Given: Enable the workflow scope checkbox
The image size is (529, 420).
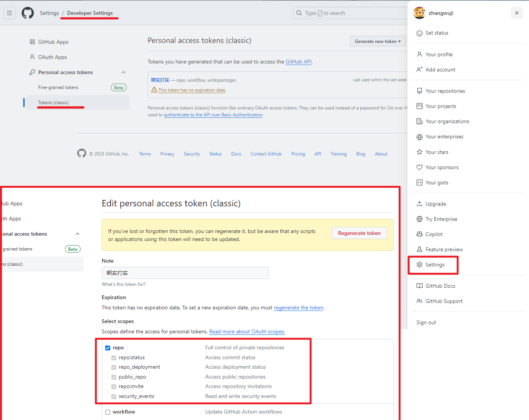Looking at the screenshot, I should tap(108, 412).
